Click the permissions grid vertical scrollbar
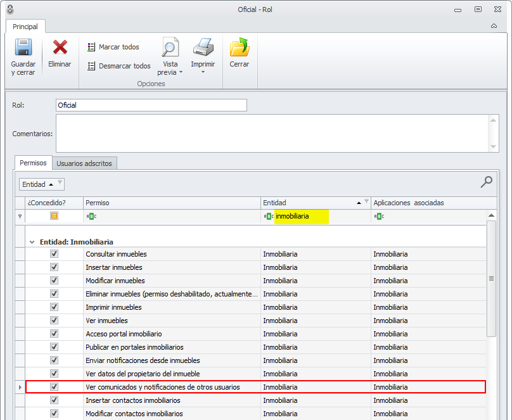Screen dimensions: 512x420 tap(491, 279)
